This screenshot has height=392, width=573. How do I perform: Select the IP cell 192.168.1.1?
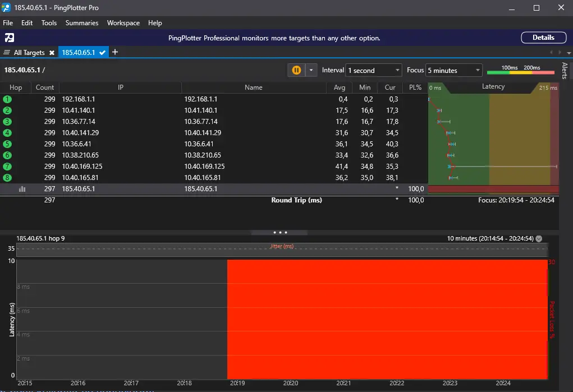[x=78, y=99]
